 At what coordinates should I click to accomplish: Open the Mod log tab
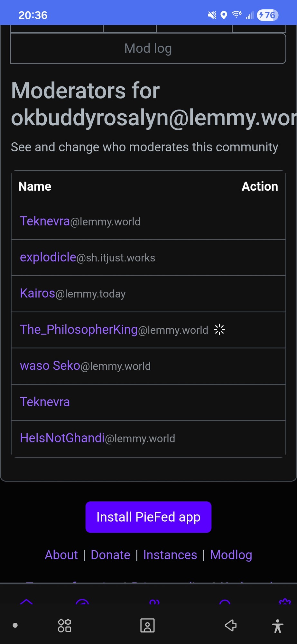(148, 49)
